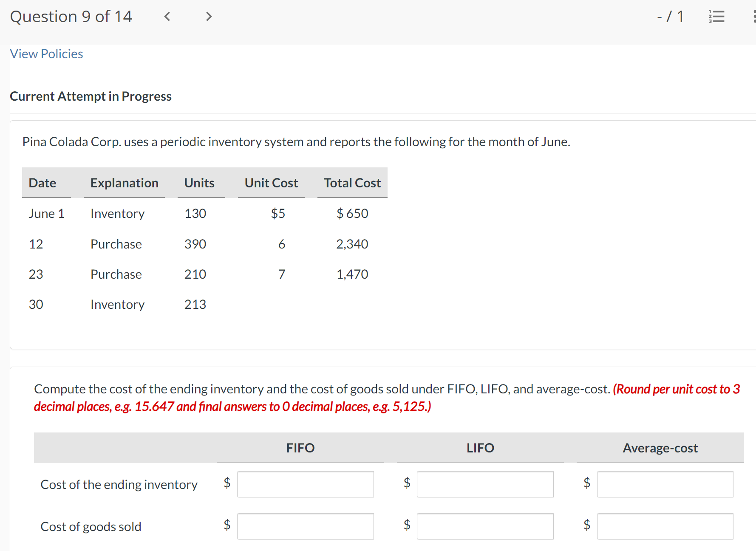Click the date '23' cell

36,274
